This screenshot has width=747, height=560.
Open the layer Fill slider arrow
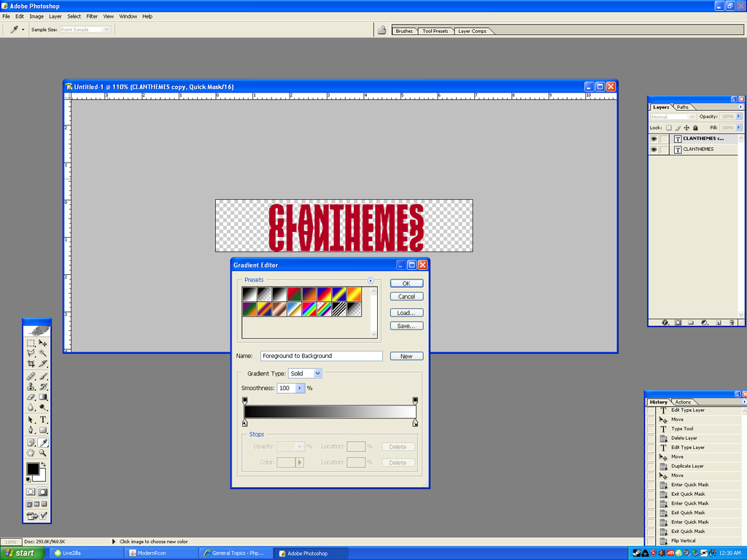pyautogui.click(x=739, y=128)
